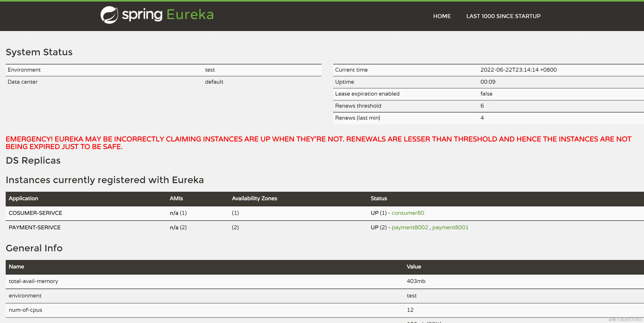Click the Current time value
644x323 pixels.
tap(518, 70)
